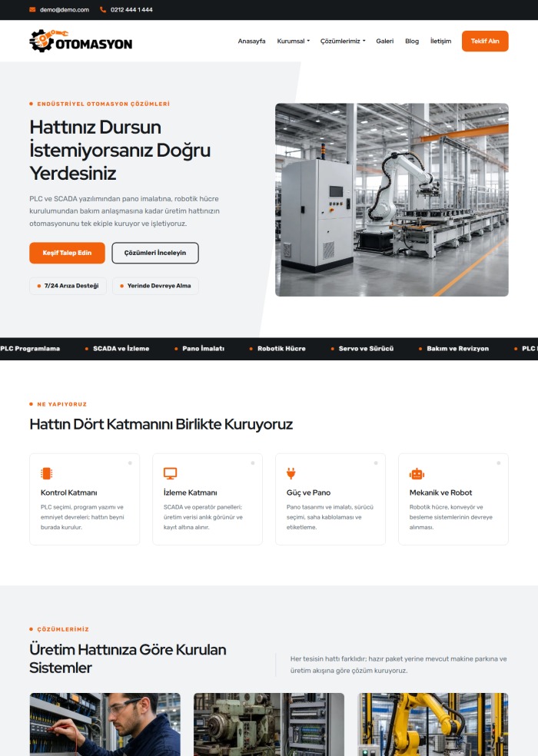The height and width of the screenshot is (756, 538).
Task: Navigate to İletişim page
Action: point(440,41)
